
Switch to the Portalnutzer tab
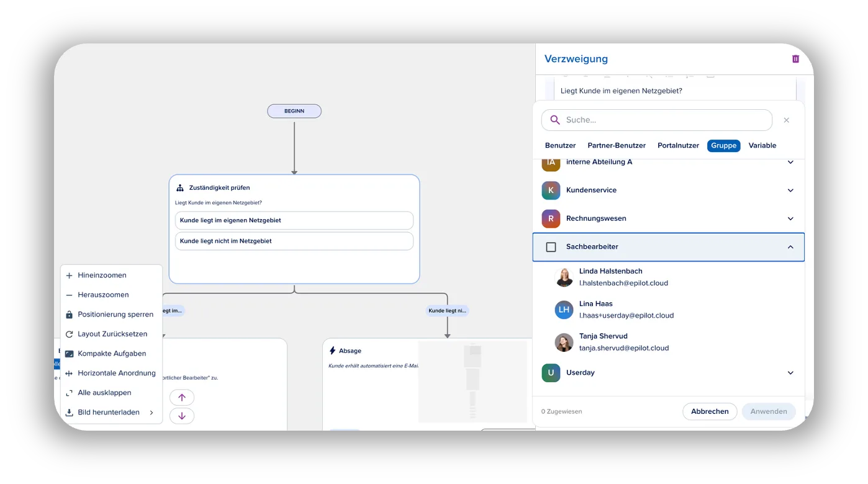click(x=678, y=146)
